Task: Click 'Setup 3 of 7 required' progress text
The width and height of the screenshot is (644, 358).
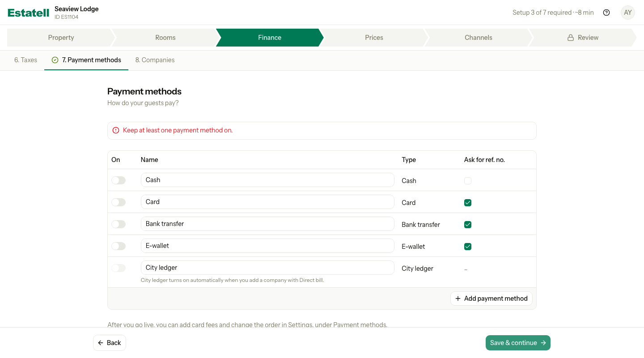Action: tap(542, 13)
